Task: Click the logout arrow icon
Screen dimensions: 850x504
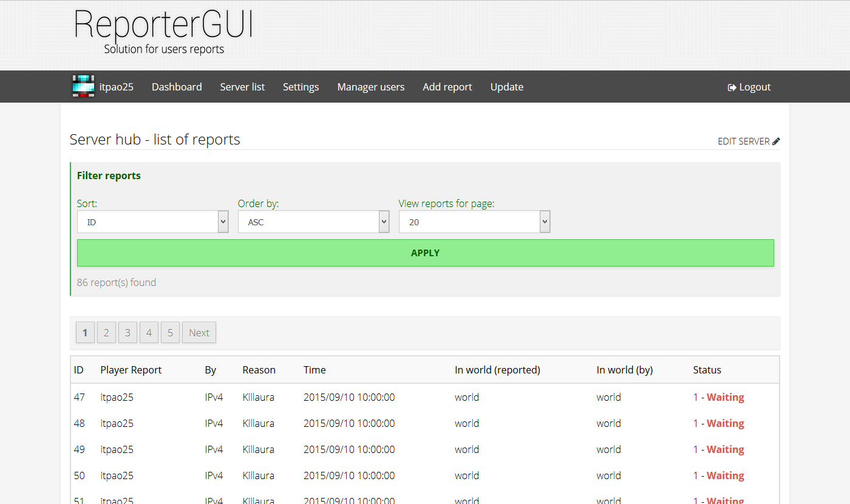Action: [x=731, y=87]
